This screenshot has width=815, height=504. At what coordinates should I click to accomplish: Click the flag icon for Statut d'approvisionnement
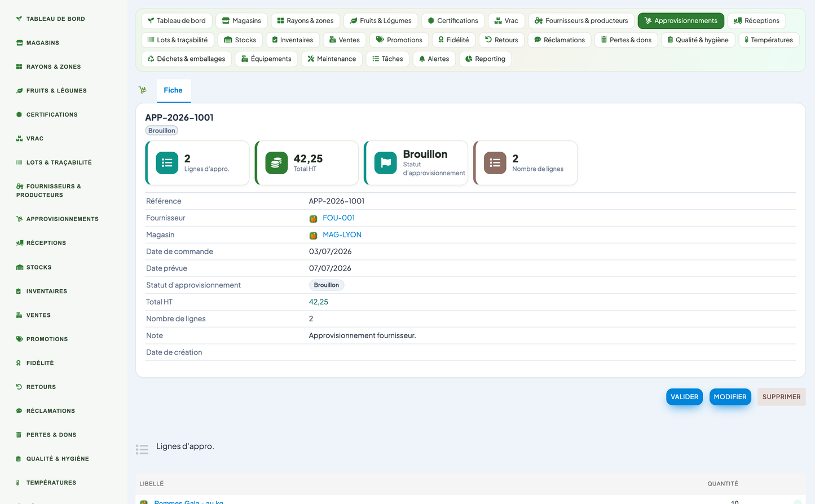pyautogui.click(x=386, y=163)
